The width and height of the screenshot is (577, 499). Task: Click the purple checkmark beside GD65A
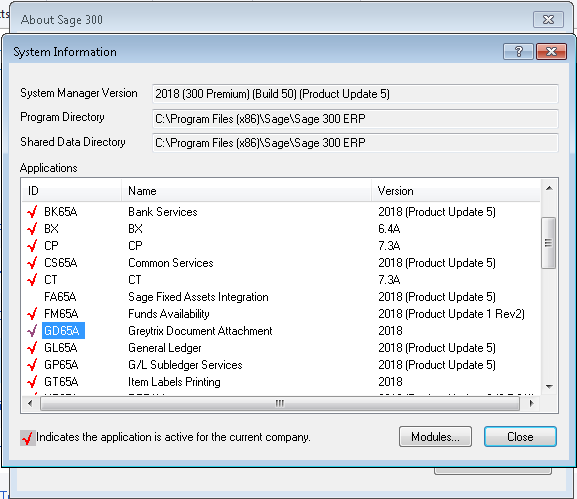32,331
